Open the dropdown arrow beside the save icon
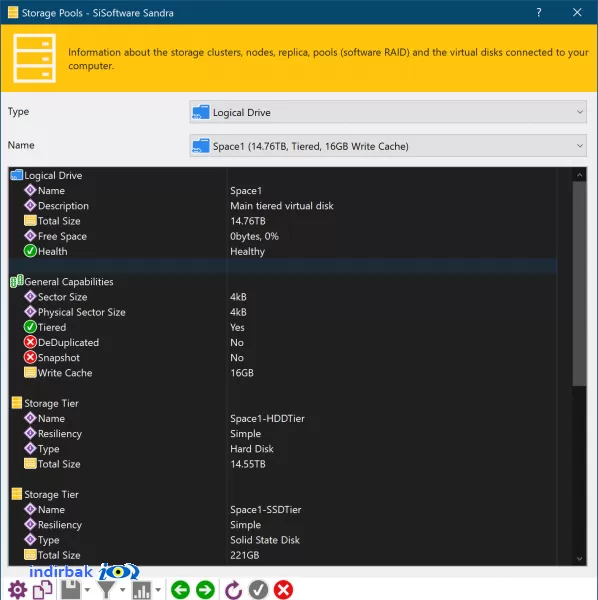 pyautogui.click(x=87, y=590)
